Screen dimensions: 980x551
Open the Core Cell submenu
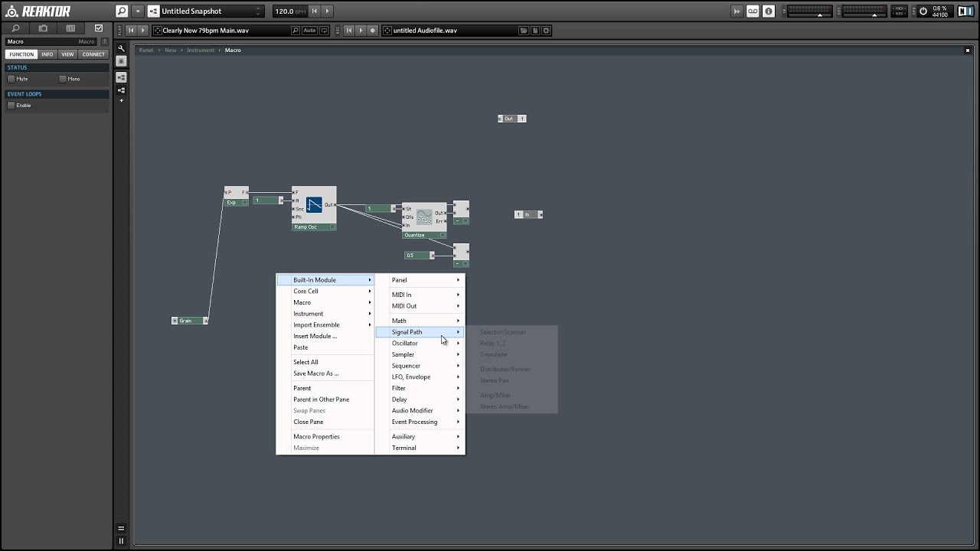pyautogui.click(x=325, y=292)
